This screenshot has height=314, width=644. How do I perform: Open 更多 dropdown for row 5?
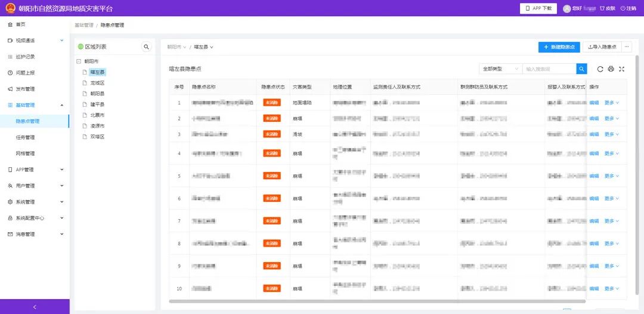tap(612, 176)
